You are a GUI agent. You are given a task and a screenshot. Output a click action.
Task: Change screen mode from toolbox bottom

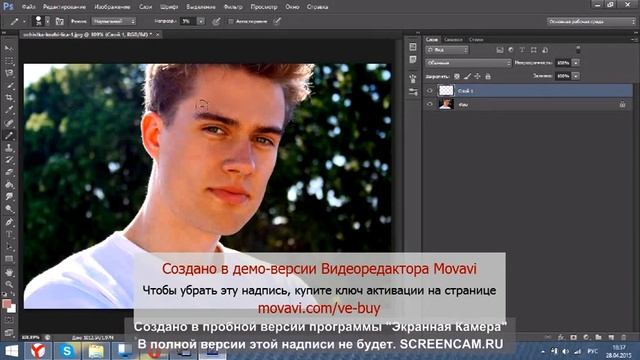click(9, 332)
